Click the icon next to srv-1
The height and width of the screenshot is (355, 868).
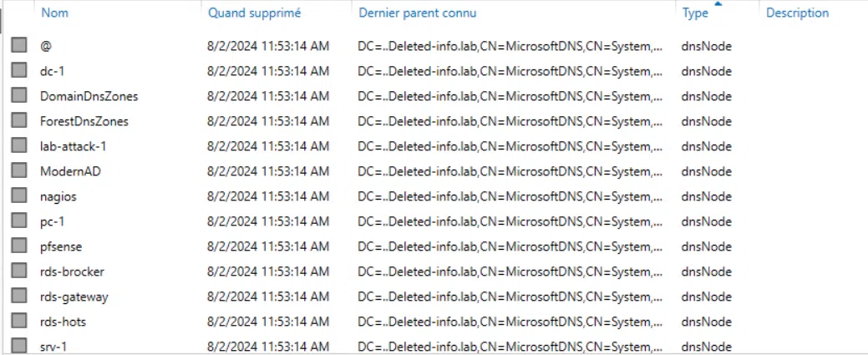point(19,346)
